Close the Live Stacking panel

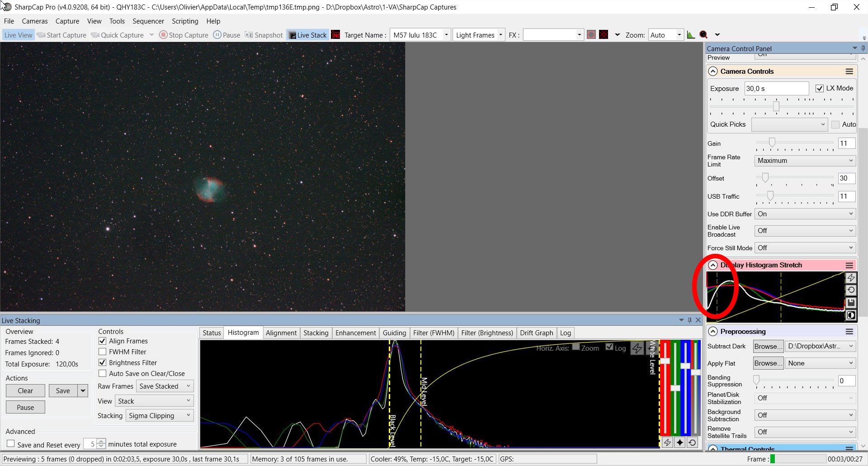[698, 320]
